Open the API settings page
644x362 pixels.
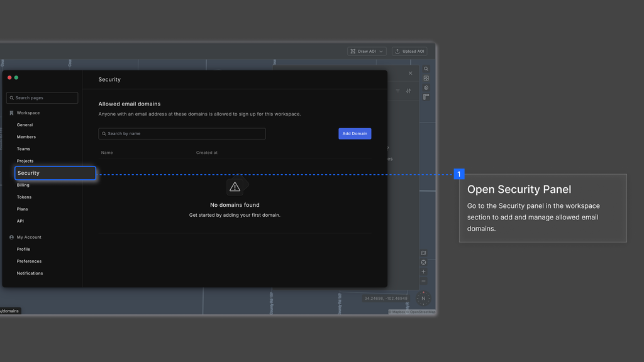(20, 221)
